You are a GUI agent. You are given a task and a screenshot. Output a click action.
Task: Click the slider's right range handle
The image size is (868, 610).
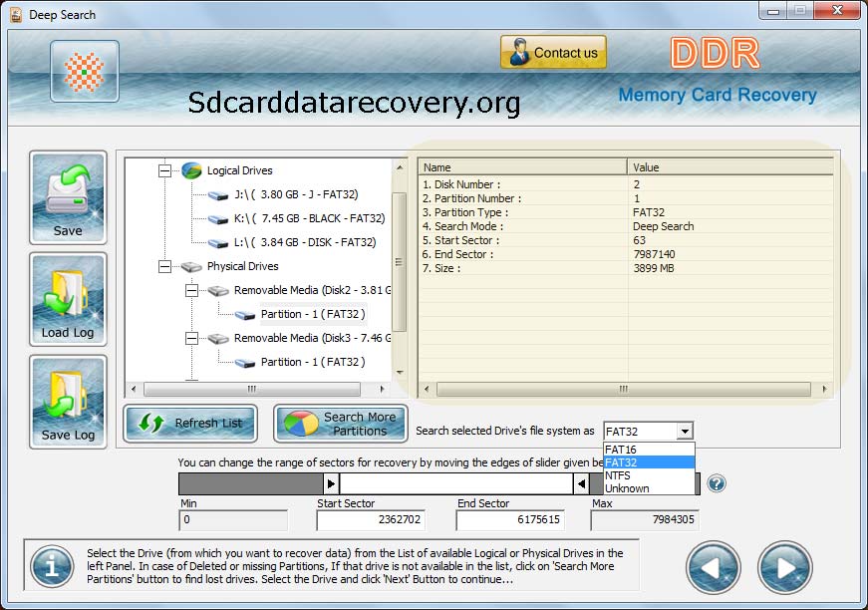pos(581,483)
